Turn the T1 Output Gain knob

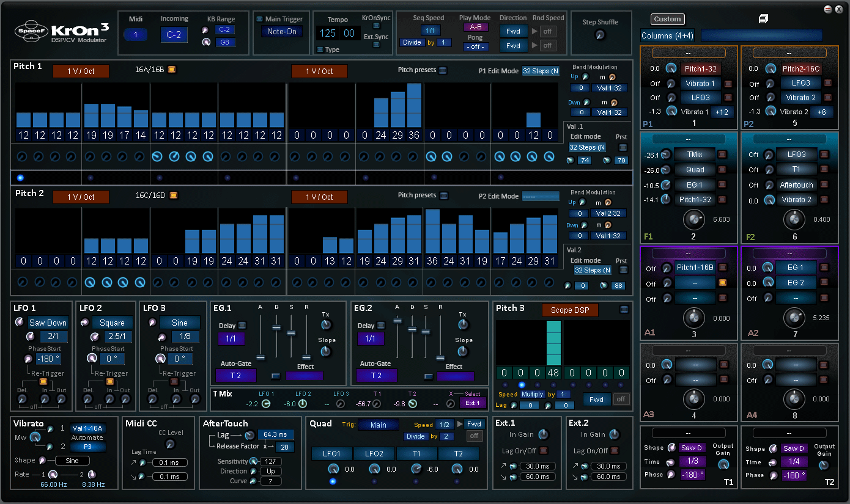(725, 465)
